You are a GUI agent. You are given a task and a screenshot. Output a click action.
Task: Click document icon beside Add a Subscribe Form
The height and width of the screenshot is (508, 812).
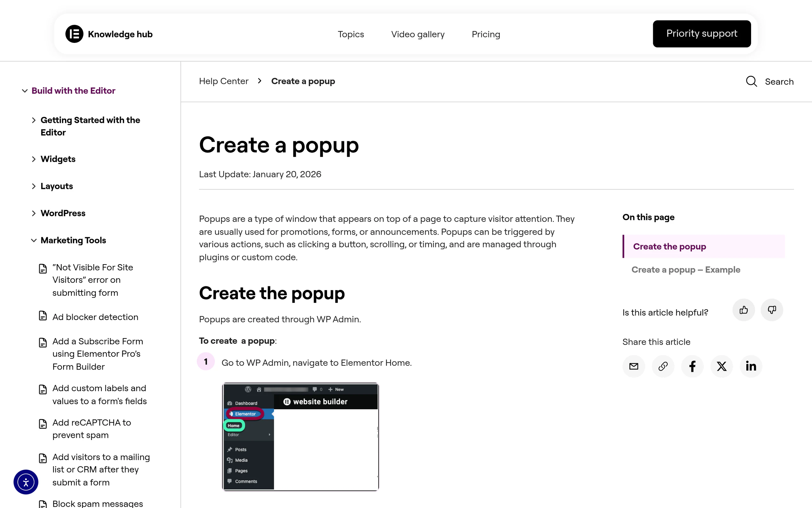coord(43,343)
